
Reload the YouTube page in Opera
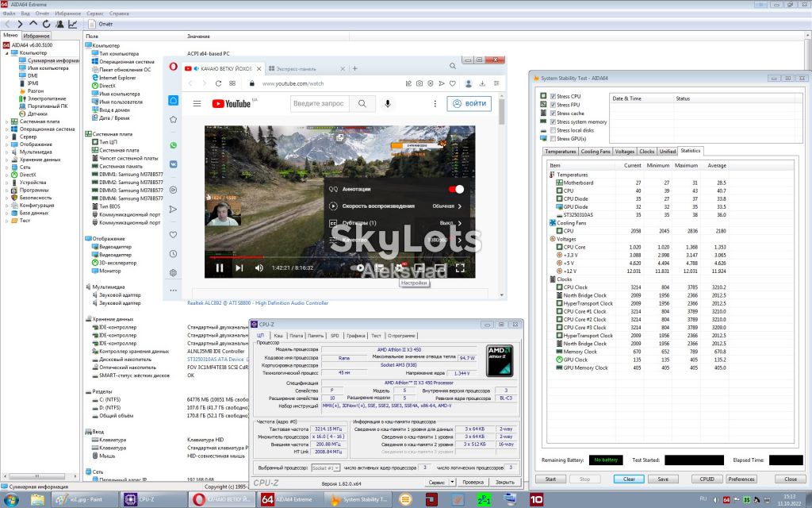click(x=218, y=83)
